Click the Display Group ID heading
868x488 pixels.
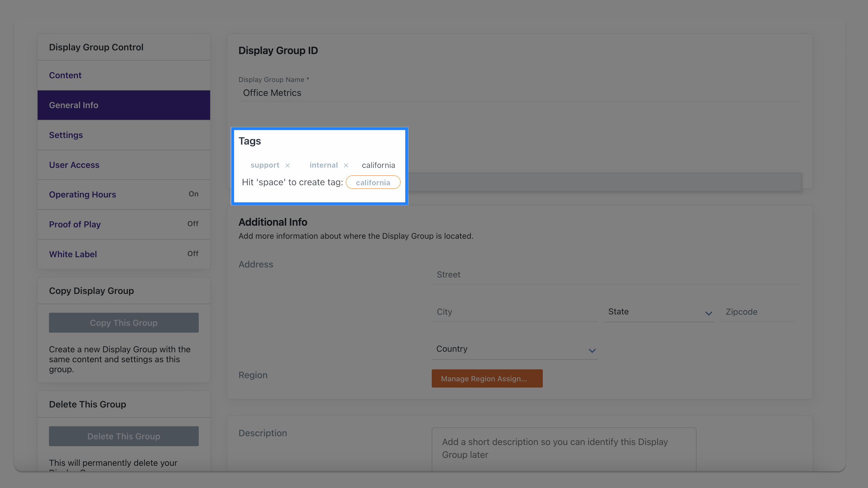click(x=278, y=51)
